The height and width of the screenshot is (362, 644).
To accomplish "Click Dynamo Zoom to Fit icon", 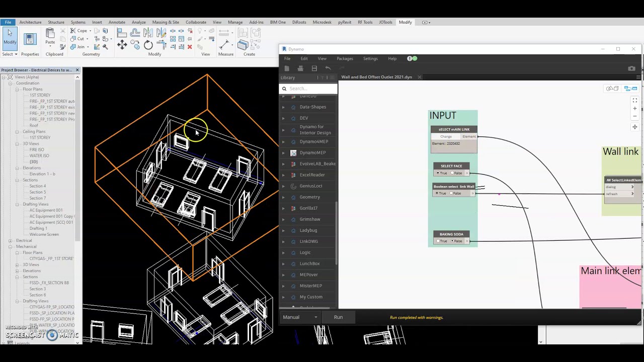I will 635,100.
